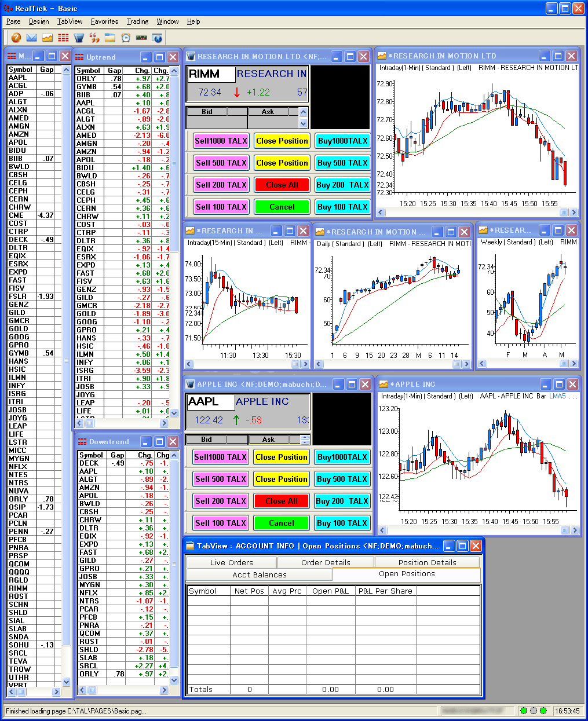Screen dimensions: 588x721
Task: Click the 16:53:45 clock in the status bar
Action: click(567, 711)
